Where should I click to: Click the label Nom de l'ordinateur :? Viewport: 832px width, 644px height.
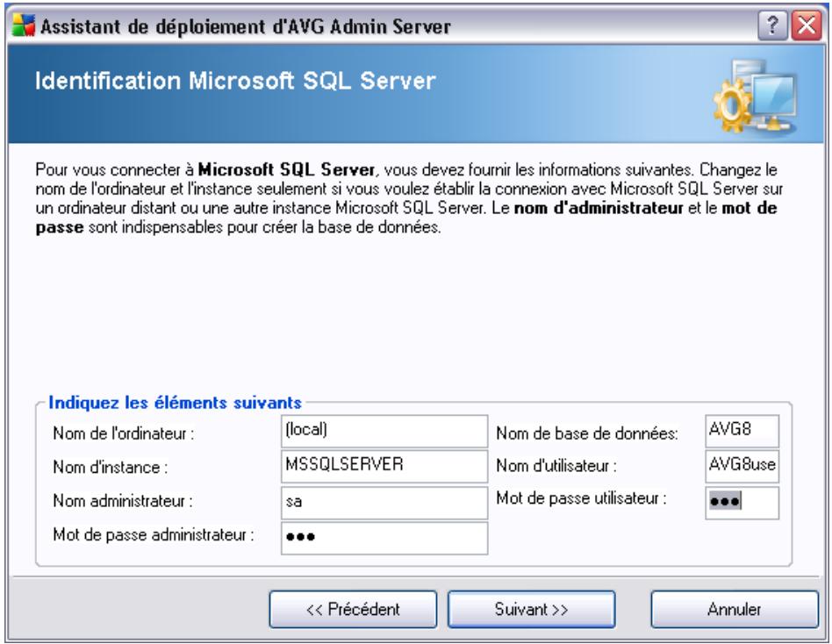(124, 433)
